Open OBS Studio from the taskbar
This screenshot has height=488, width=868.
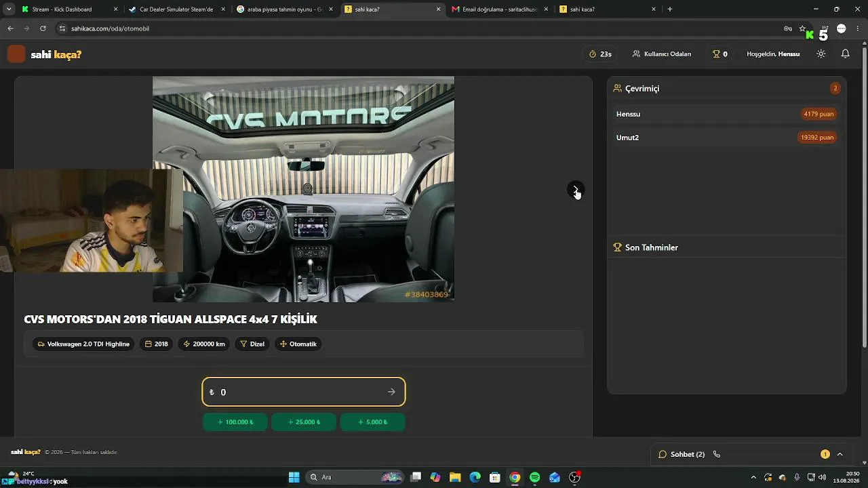(x=574, y=477)
